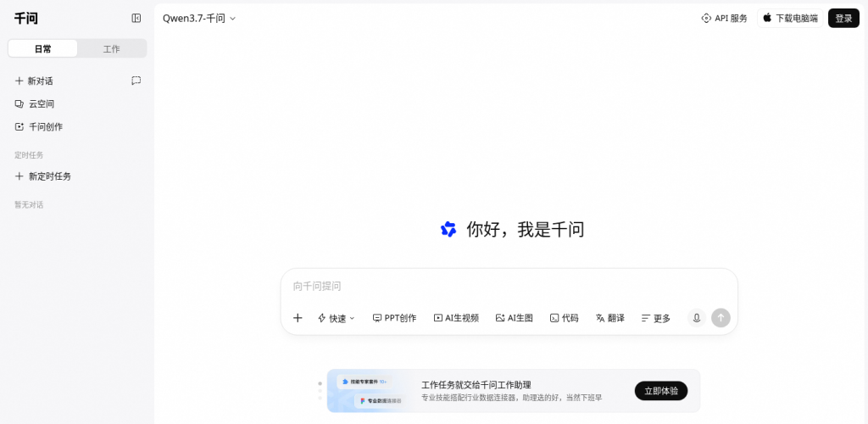Click the 登录 login button
868x424 pixels.
[x=843, y=19]
